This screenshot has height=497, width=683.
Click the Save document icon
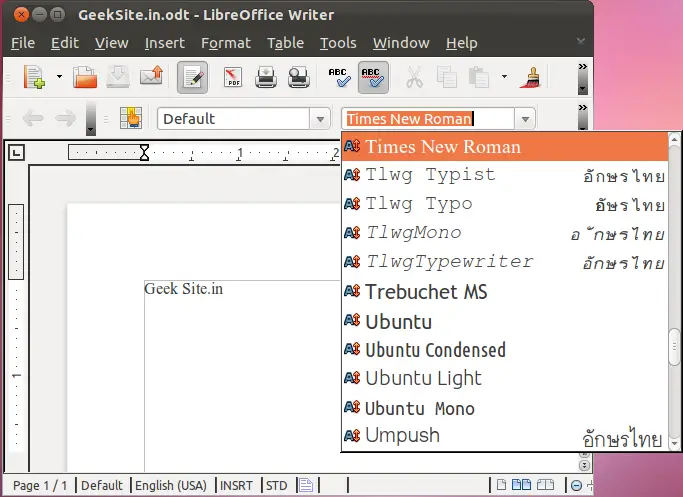point(118,77)
